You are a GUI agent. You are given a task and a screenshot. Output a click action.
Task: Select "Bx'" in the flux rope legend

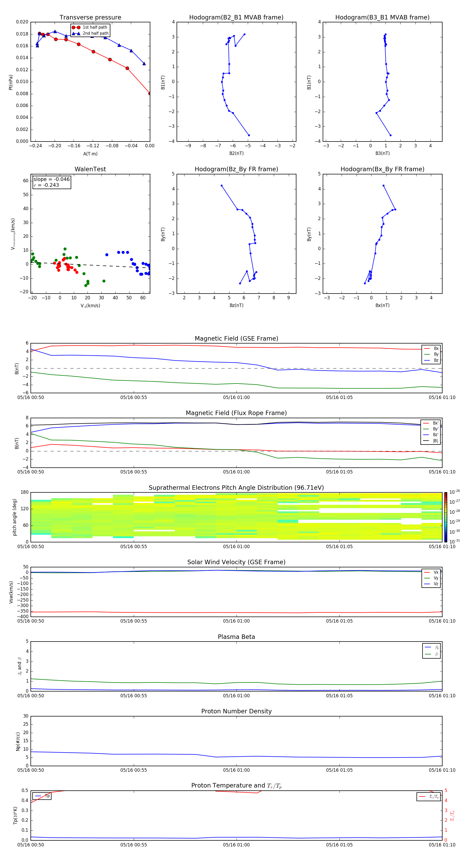point(431,423)
